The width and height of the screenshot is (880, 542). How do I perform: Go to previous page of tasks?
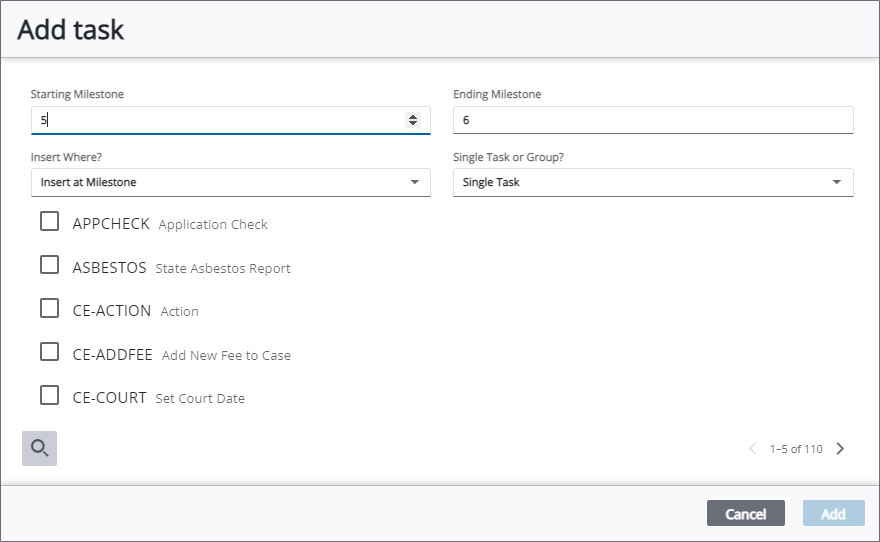[x=753, y=448]
